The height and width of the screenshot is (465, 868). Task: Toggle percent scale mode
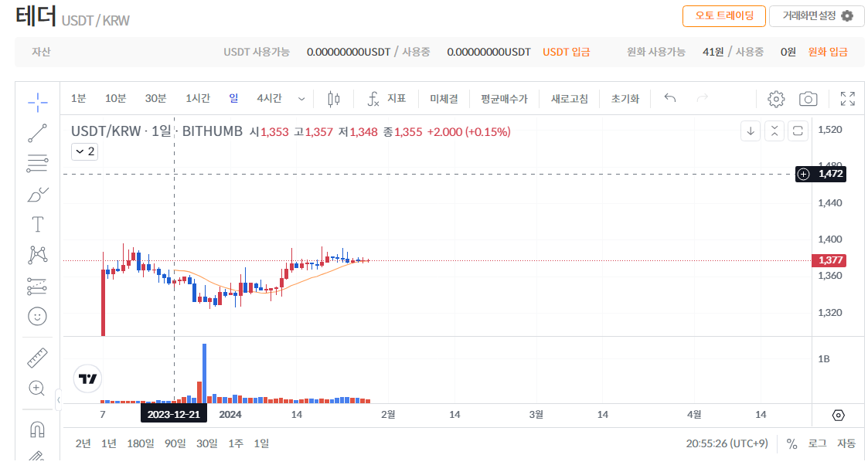791,443
